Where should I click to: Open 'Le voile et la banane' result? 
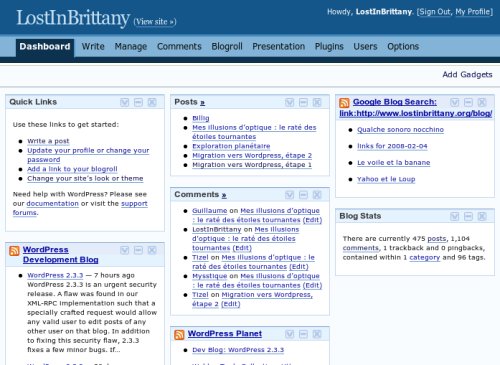pyautogui.click(x=394, y=163)
